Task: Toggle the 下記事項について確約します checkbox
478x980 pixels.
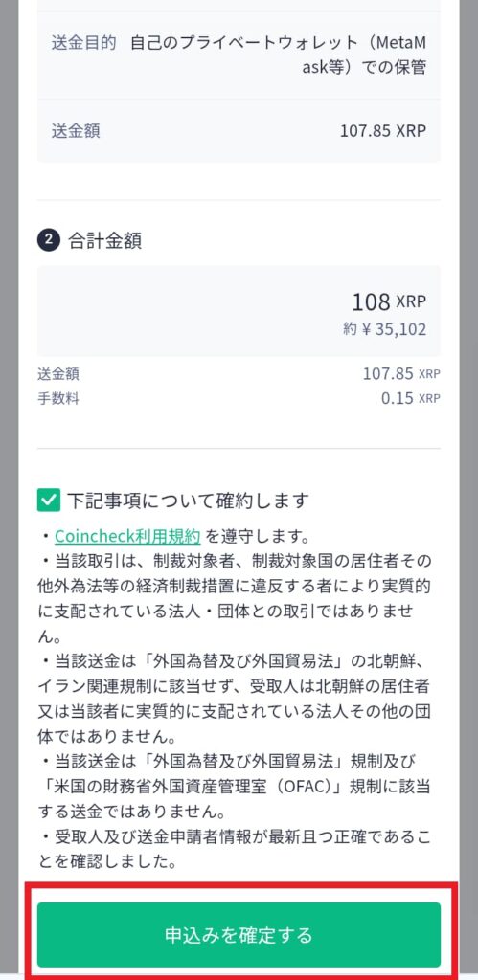Action: (48, 500)
